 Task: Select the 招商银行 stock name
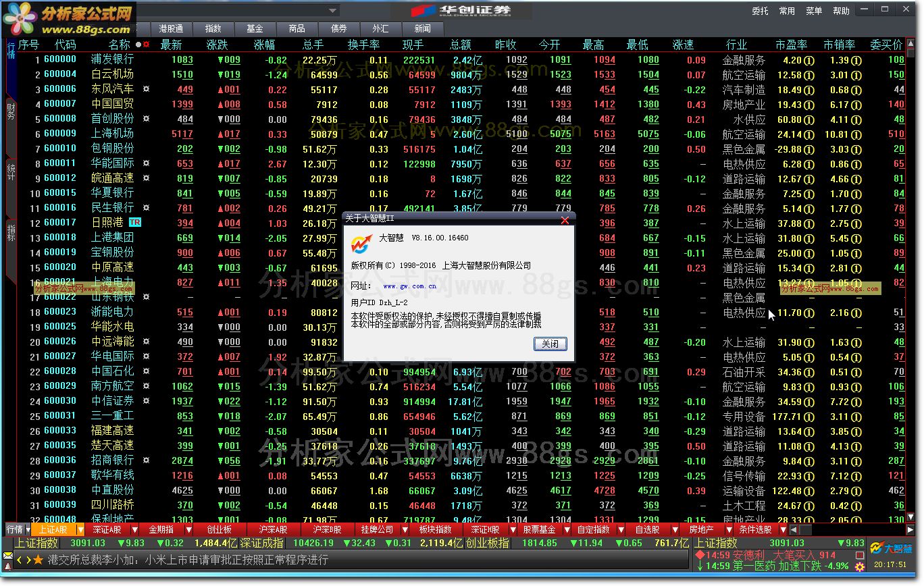point(113,460)
